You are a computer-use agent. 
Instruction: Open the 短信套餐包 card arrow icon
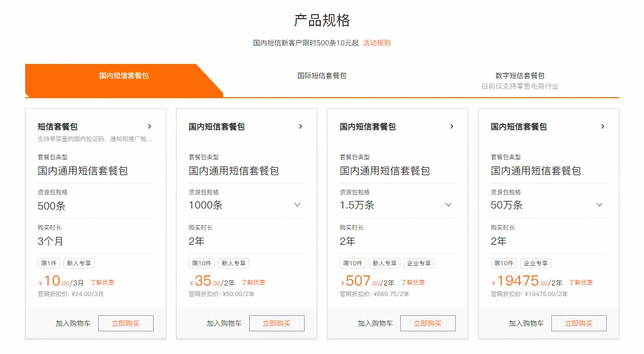(x=150, y=126)
